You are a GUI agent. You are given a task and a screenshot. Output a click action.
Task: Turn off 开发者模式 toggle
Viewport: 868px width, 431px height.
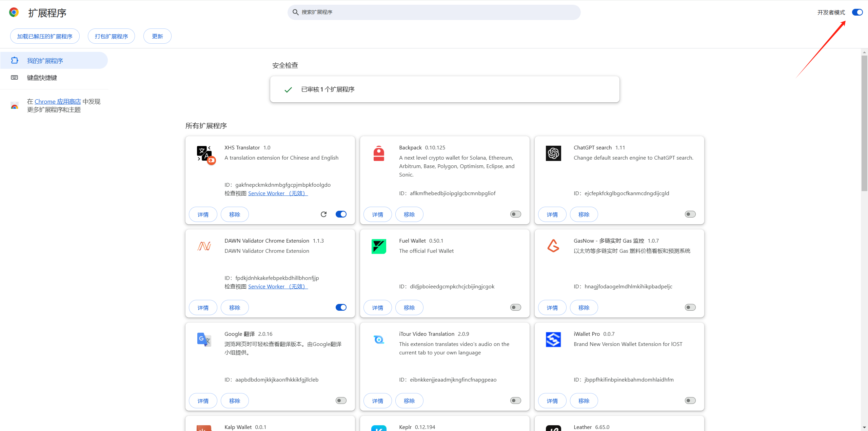(x=857, y=13)
